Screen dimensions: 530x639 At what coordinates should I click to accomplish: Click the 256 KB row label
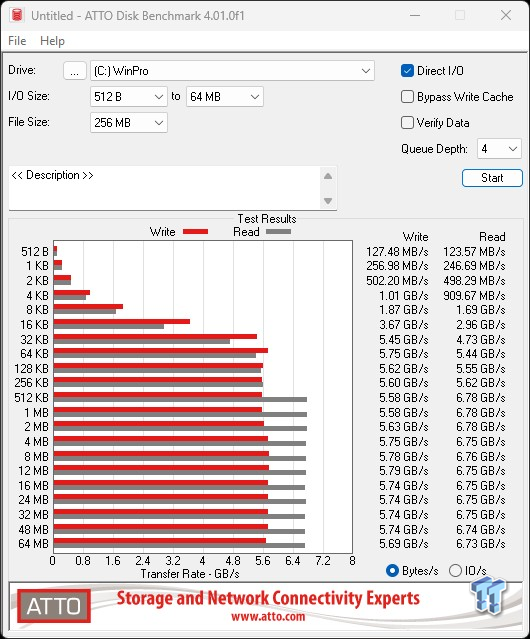31,383
